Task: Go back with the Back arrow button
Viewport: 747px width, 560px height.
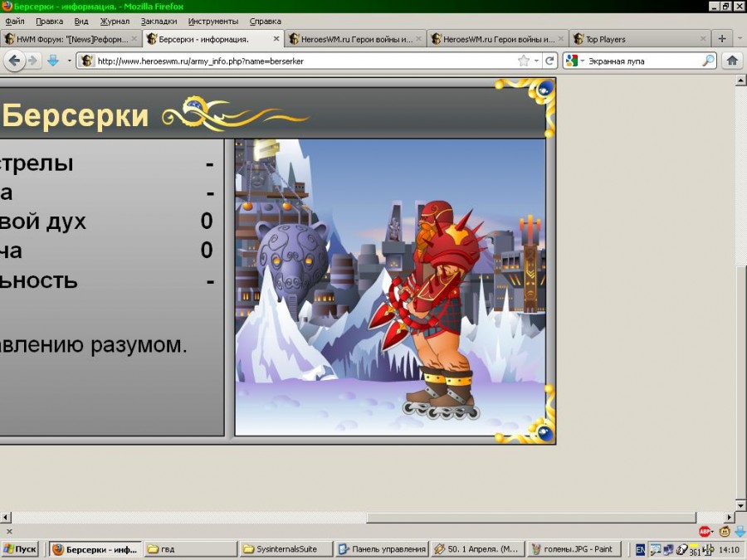Action: click(14, 61)
